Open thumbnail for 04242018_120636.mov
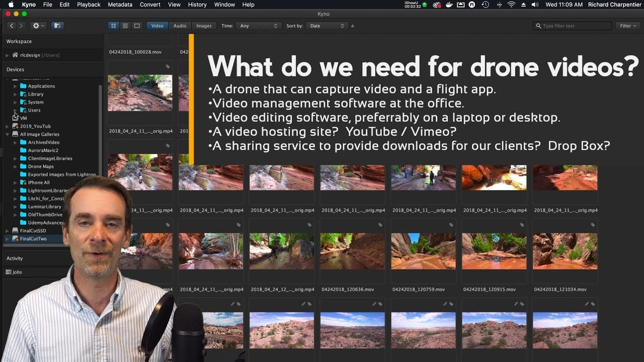 click(x=352, y=251)
